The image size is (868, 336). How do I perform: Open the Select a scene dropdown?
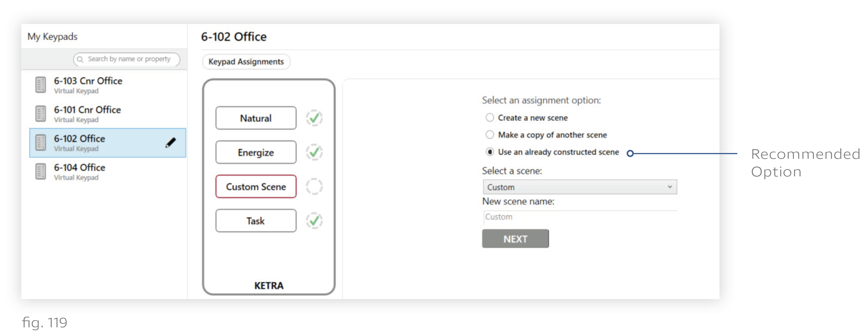point(580,187)
